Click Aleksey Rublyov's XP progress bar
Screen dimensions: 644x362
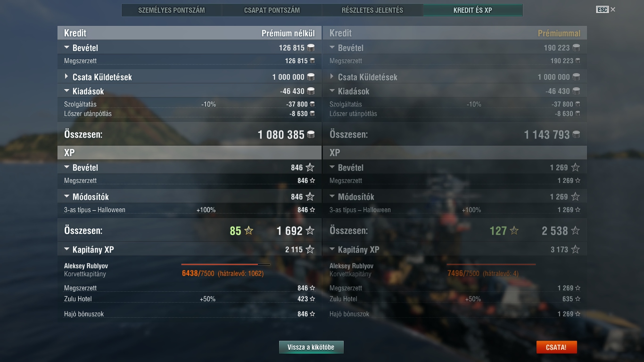click(226, 264)
